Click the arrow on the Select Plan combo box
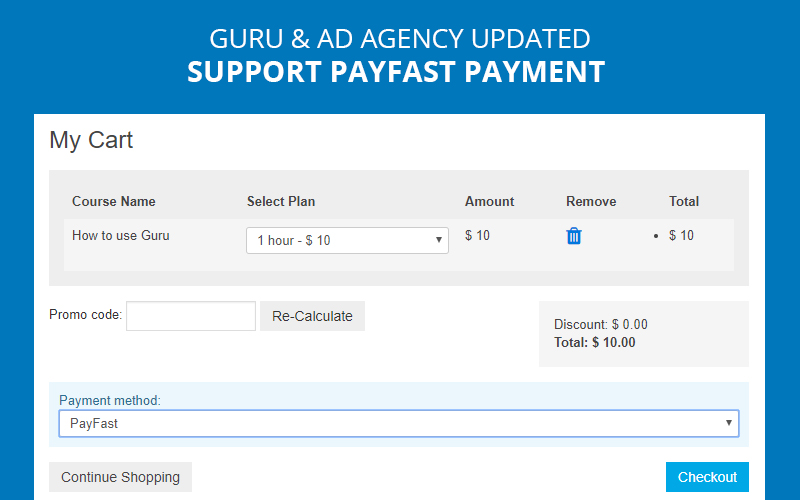This screenshot has width=800, height=500. [x=439, y=240]
